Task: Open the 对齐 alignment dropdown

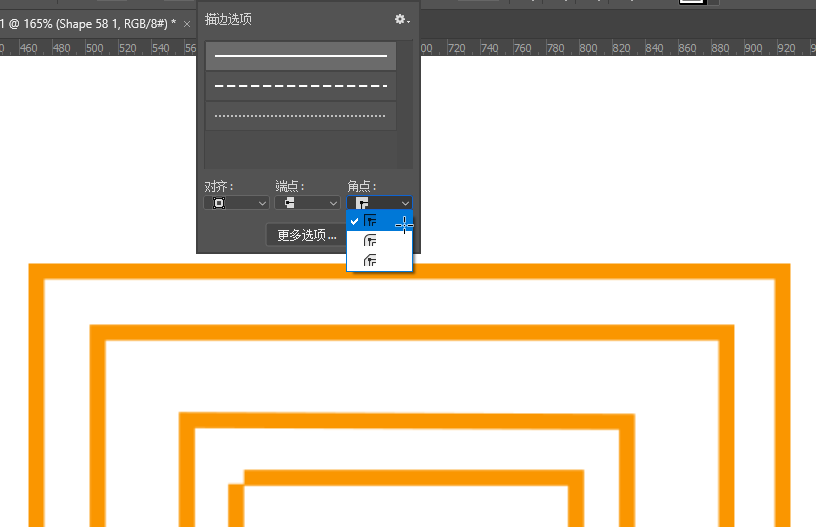Action: (236, 203)
